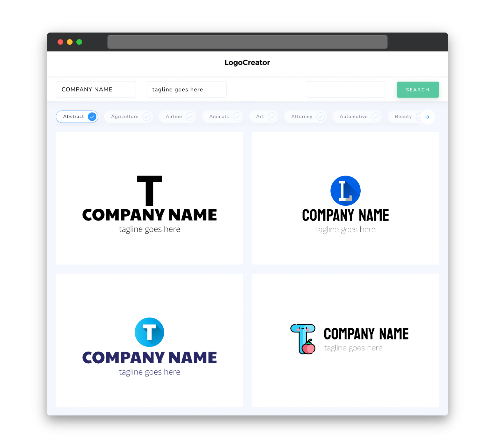
Task: Click the Automotive category checkmark icon
Action: coord(375,116)
